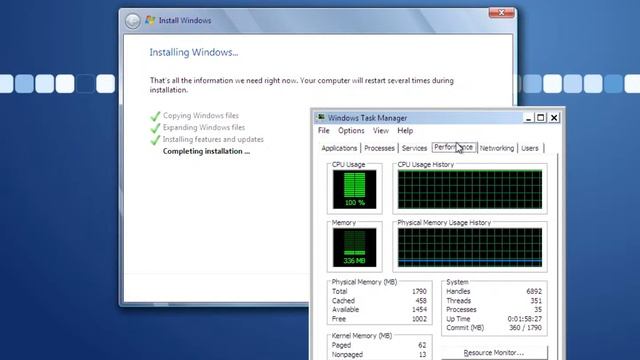Close the Windows Task Manager window
The image size is (640, 360).
click(554, 118)
